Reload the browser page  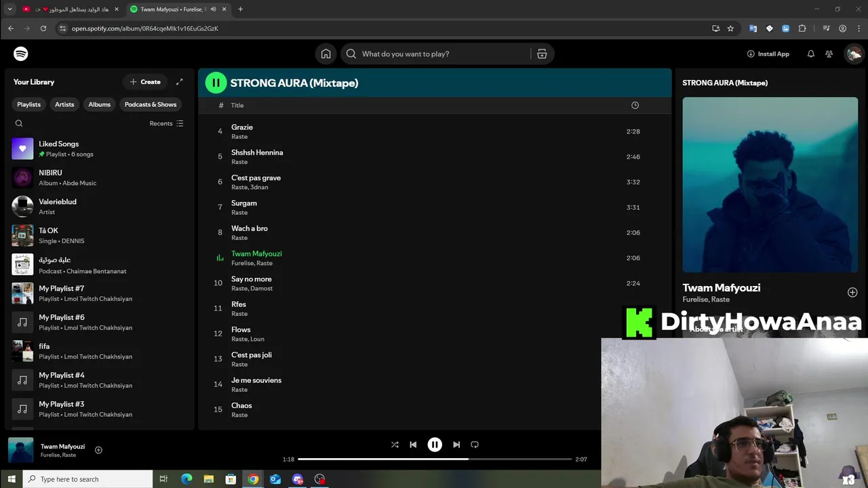click(43, 28)
